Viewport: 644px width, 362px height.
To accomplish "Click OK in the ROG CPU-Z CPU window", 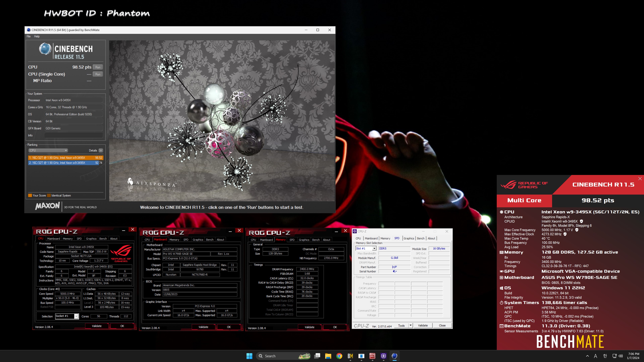I will [122, 326].
